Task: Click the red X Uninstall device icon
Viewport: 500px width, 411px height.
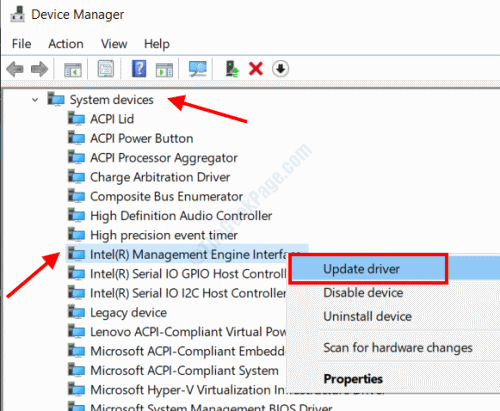Action: 256,69
